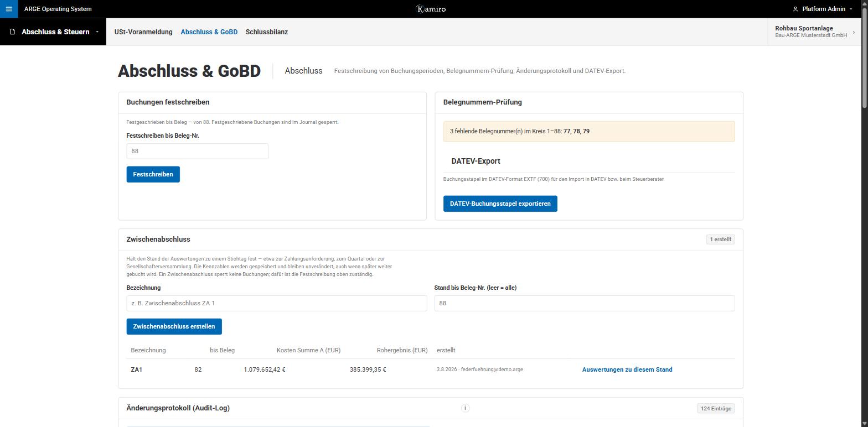Viewport: 868px width, 427px height.
Task: Click the document icon beside Abschluss & Steuern
Action: click(13, 32)
